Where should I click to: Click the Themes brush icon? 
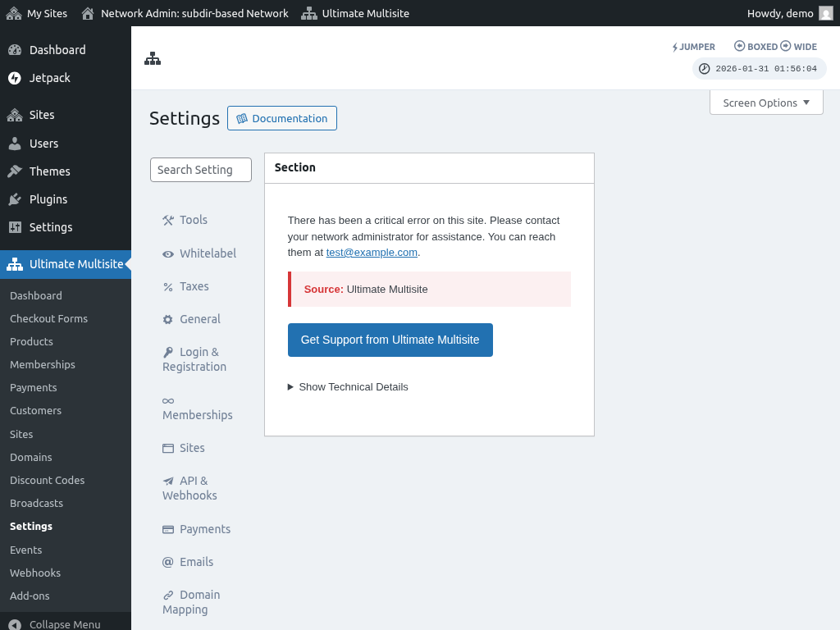coord(15,171)
